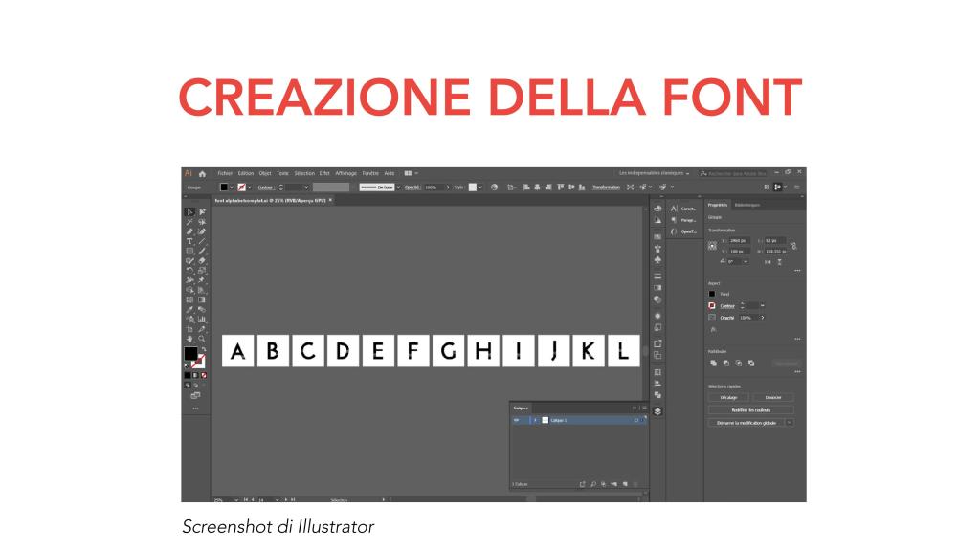Click the Transformation panel reference point locator
This screenshot has height=551, width=980.
(711, 244)
